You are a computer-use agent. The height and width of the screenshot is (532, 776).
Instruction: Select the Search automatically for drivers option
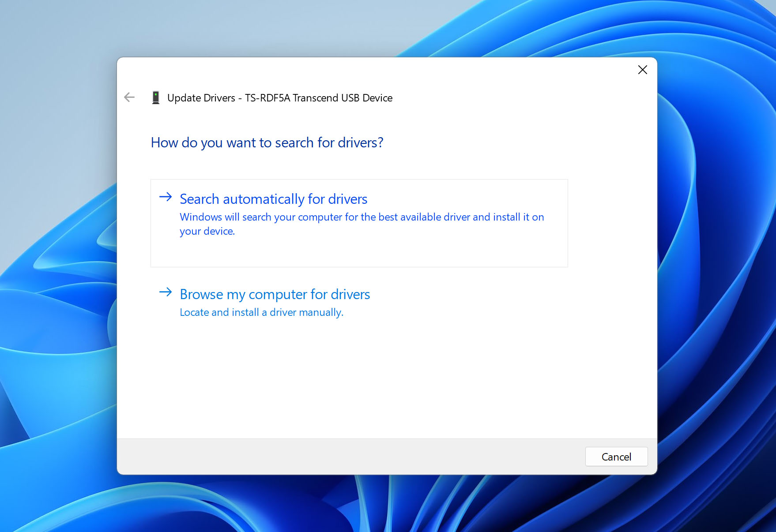[273, 199]
